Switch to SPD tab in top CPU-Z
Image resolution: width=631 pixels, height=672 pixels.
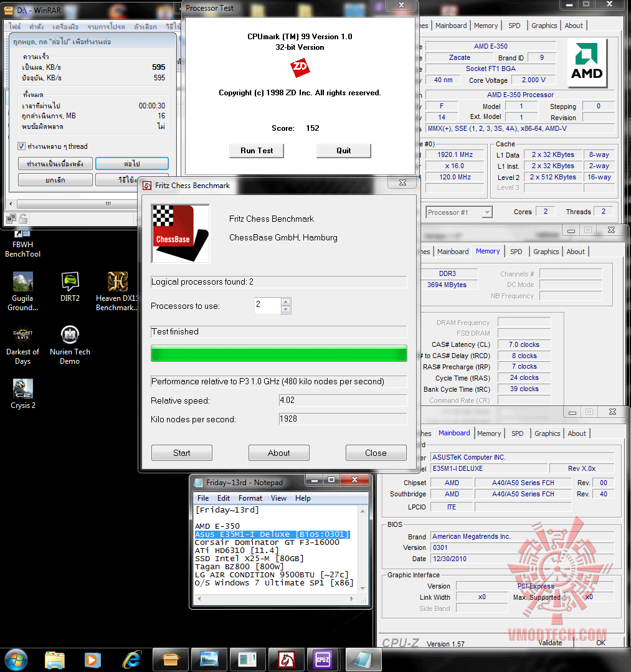click(514, 26)
